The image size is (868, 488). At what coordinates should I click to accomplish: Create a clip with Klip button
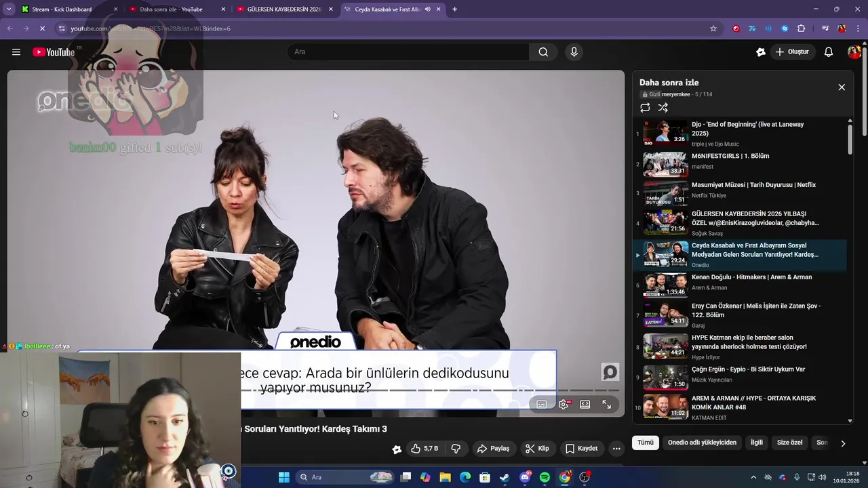(536, 449)
